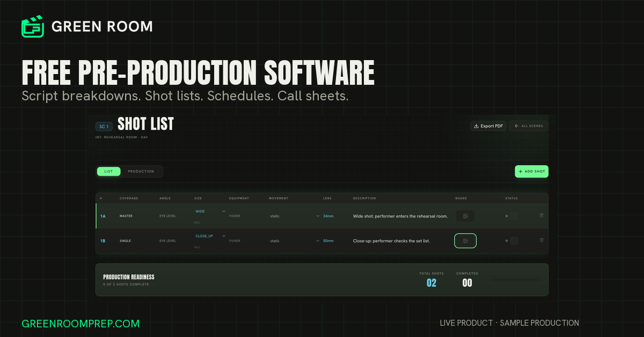Mark shot 1A status checkbox complete
Viewport: 644px width, 337px height.
pos(514,216)
